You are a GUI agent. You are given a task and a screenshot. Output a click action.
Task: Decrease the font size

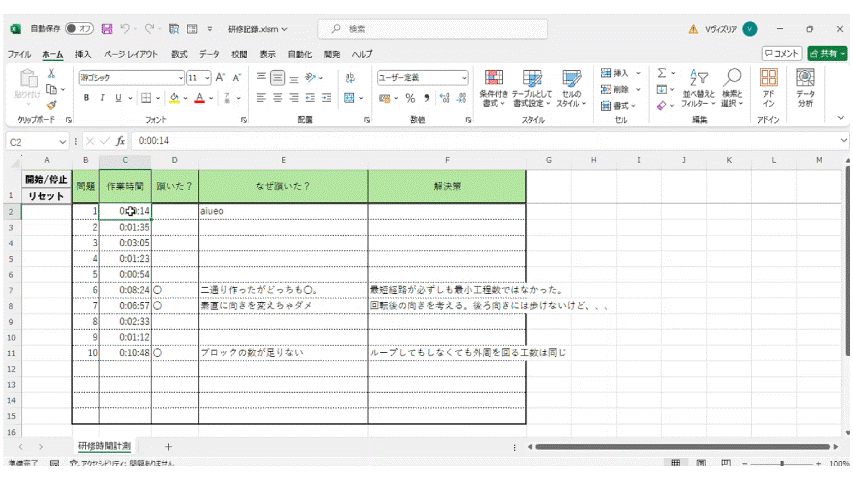(237, 78)
